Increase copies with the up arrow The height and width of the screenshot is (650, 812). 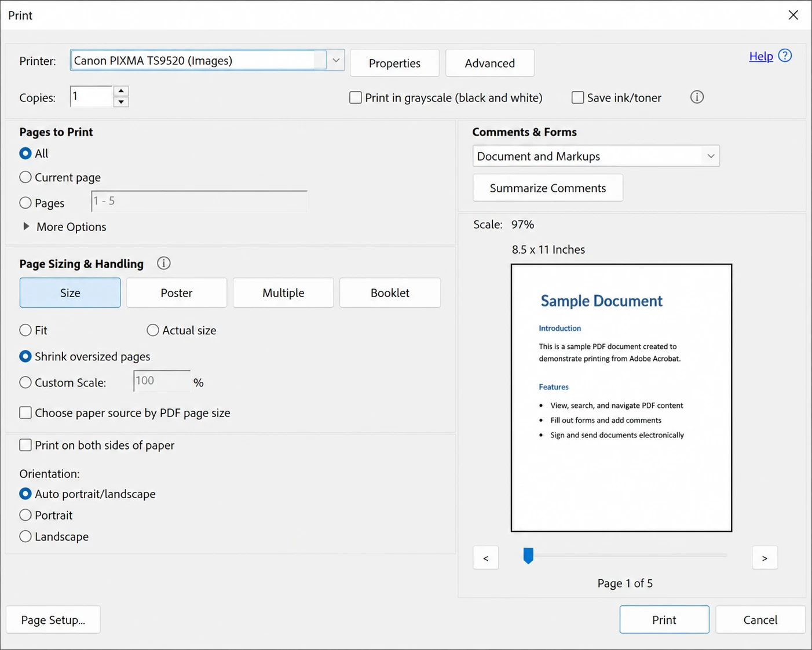point(120,91)
